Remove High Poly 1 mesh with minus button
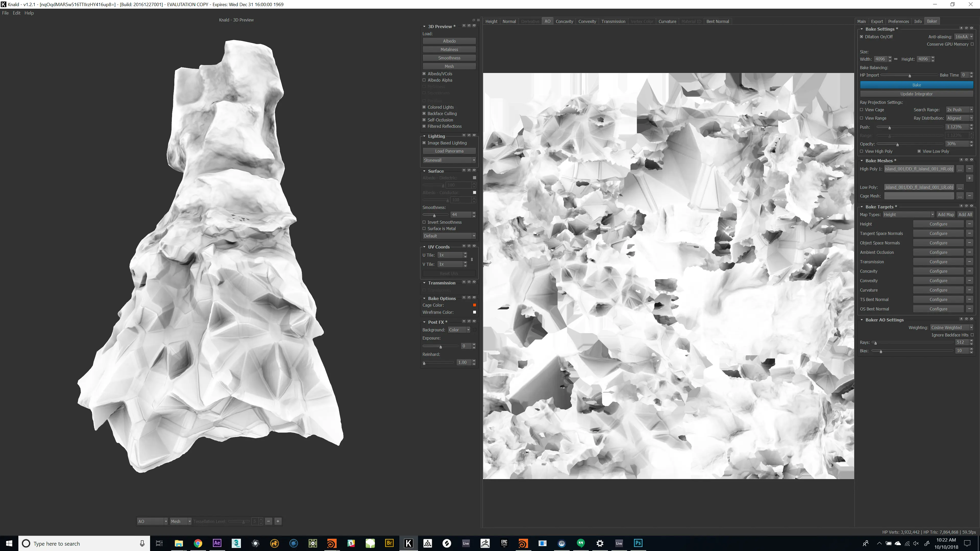 pos(969,169)
